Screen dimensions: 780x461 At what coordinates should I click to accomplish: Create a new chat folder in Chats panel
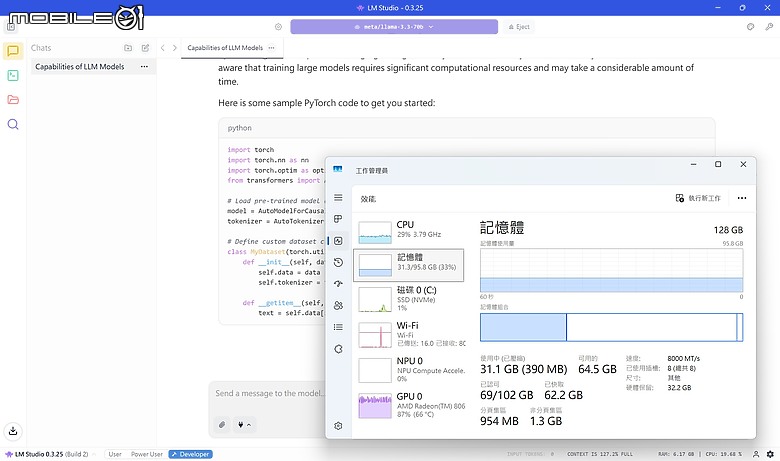click(x=128, y=48)
